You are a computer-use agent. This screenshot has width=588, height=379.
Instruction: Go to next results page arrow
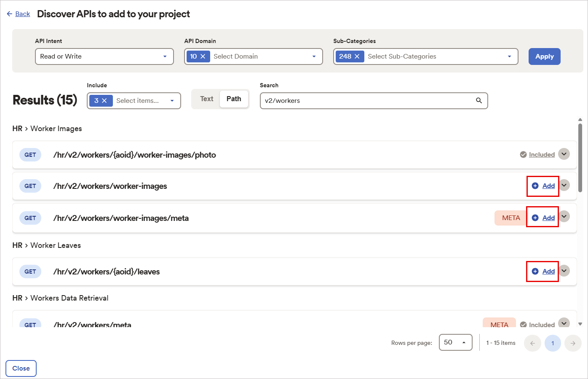click(x=573, y=343)
